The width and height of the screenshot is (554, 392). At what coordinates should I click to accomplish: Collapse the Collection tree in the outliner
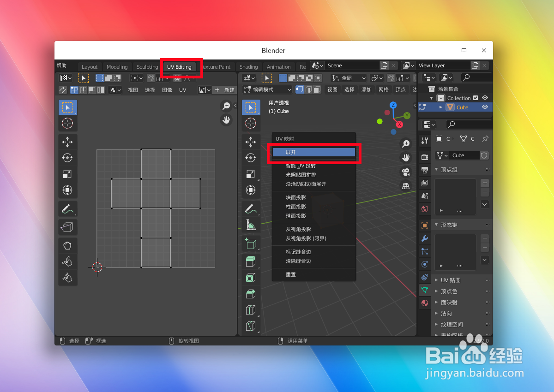(432, 98)
